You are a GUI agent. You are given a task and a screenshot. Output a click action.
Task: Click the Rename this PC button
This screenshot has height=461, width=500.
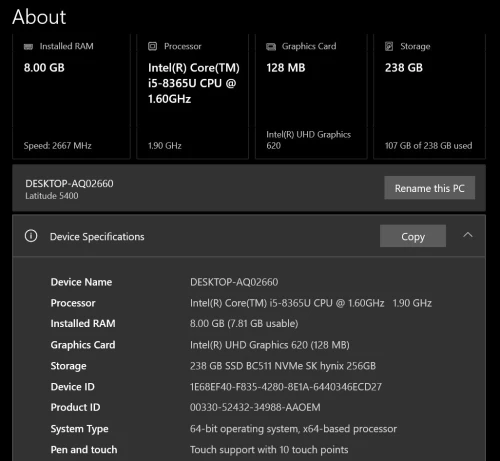pyautogui.click(x=429, y=188)
